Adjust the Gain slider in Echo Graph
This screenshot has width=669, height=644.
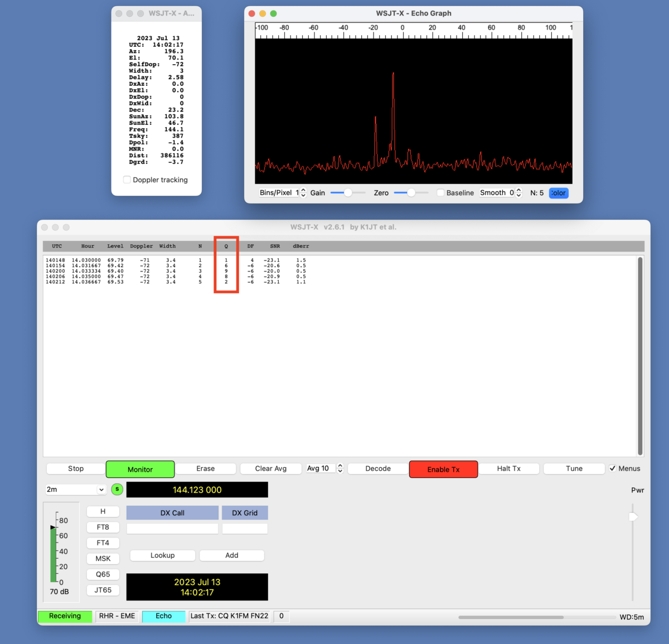347,192
